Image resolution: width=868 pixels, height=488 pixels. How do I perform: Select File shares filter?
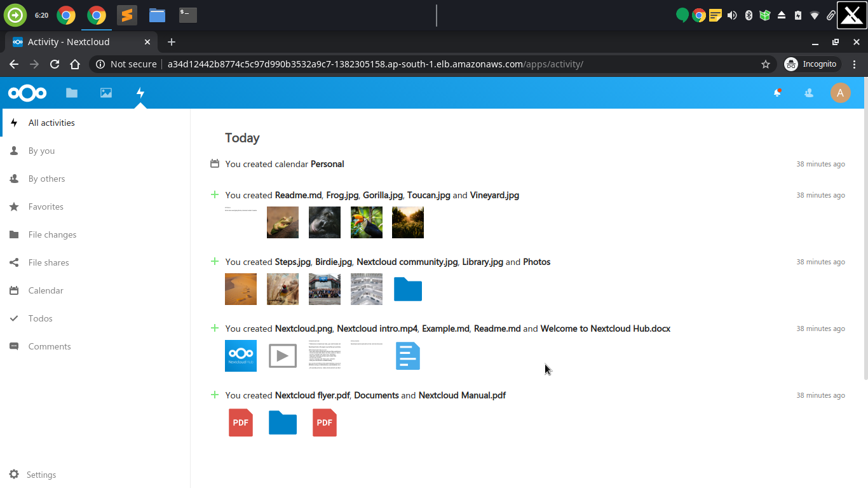95,262
